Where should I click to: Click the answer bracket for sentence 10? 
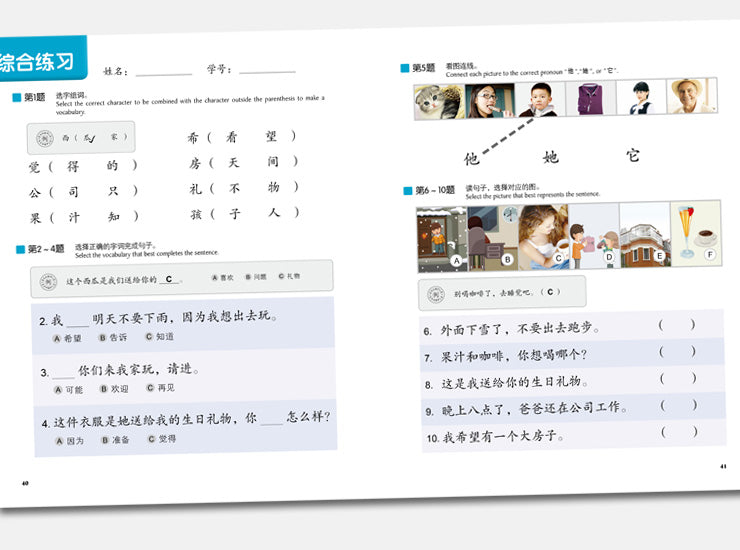coord(679,432)
